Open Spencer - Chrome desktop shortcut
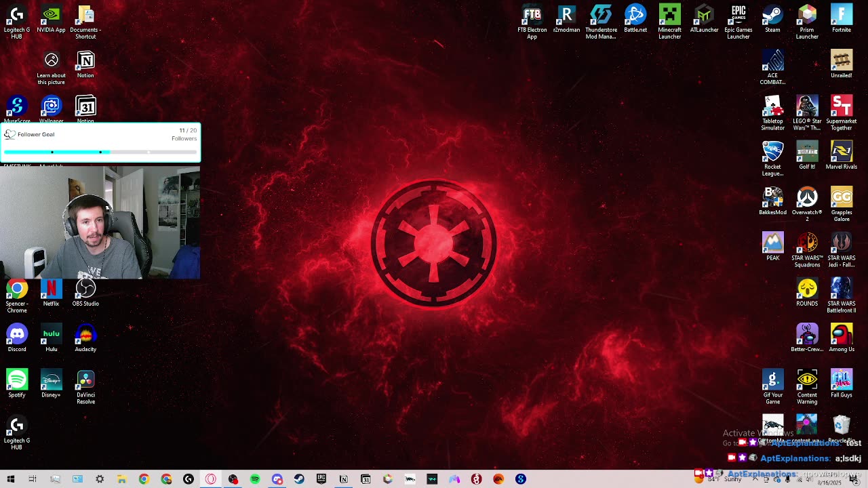Viewport: 868px width, 488px height. tap(17, 296)
